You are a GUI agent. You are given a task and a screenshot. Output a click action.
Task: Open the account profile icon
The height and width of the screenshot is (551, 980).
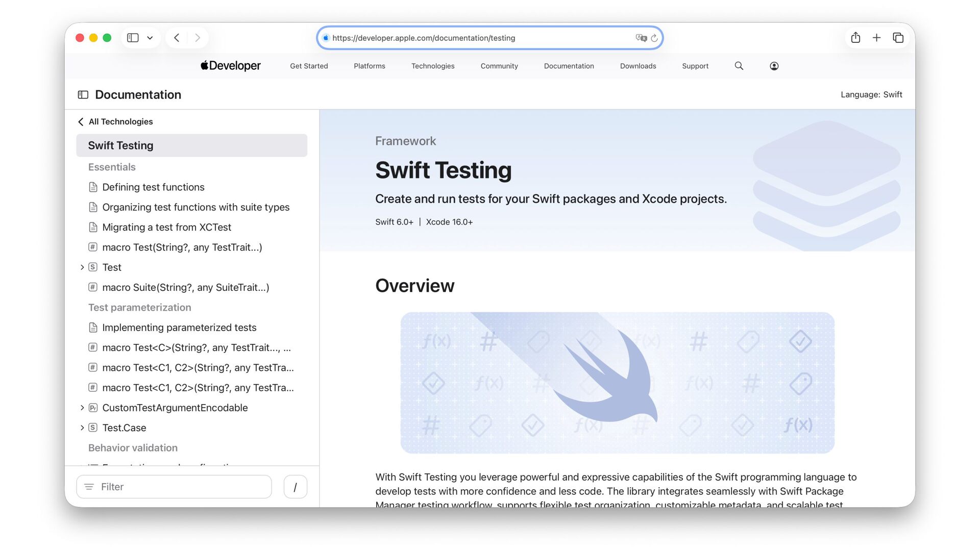tap(774, 66)
